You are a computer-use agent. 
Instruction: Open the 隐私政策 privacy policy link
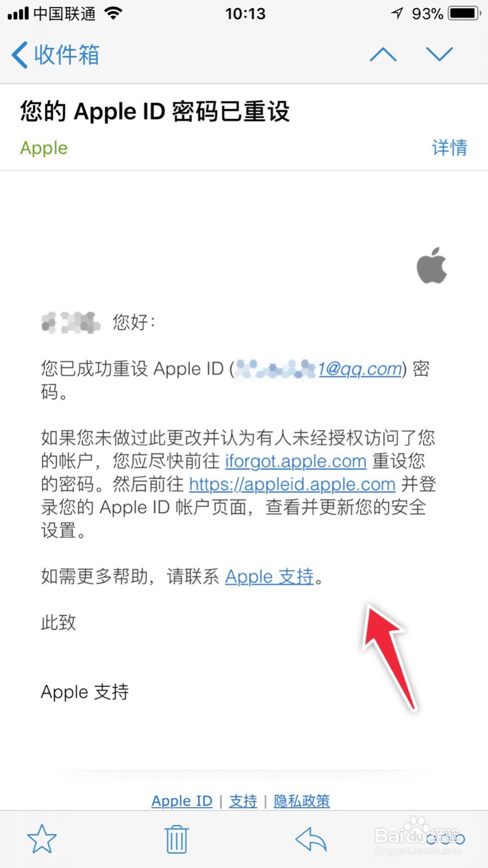coord(302,801)
